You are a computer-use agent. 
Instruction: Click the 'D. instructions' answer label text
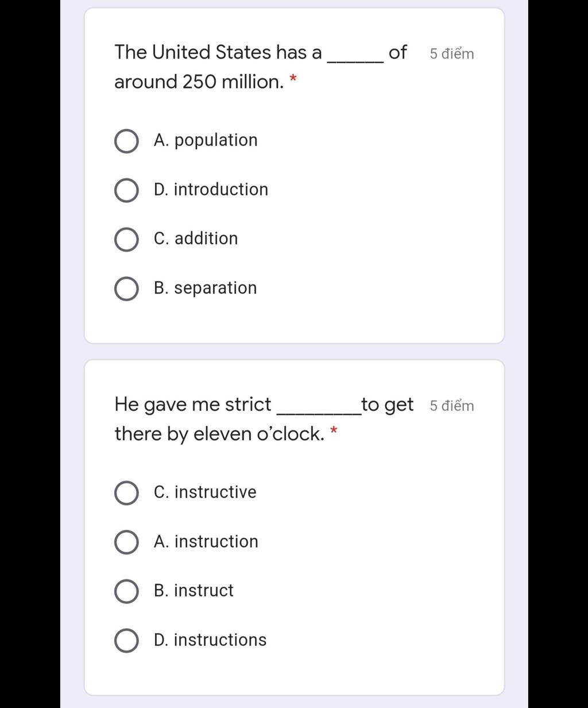[210, 640]
